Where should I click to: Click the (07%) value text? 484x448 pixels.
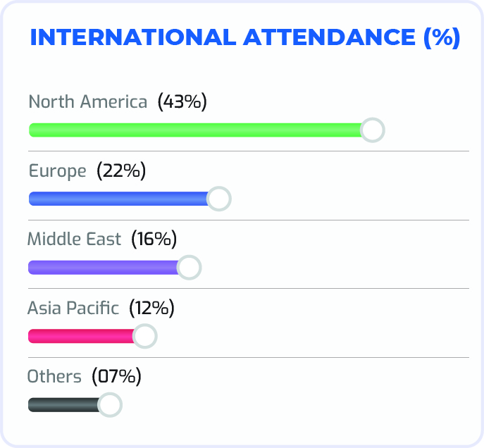pos(117,377)
